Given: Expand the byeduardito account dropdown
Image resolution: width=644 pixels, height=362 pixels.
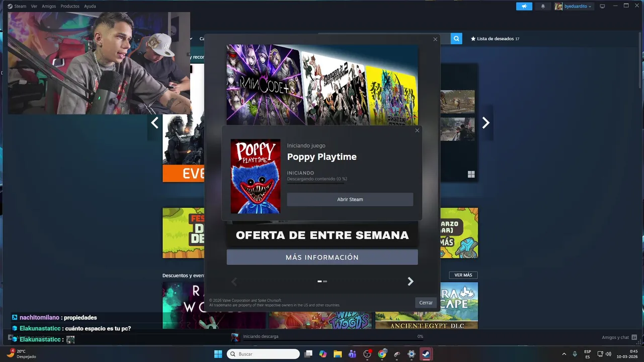Looking at the screenshot, I should tap(574, 6).
